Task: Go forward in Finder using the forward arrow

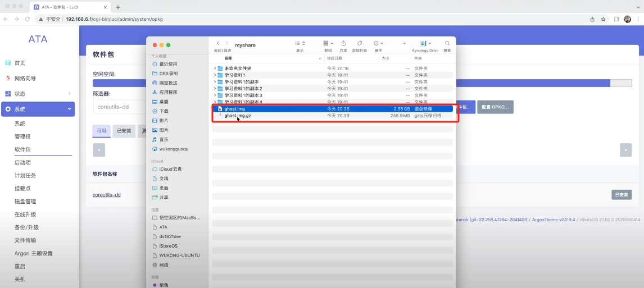Action: 226,43
